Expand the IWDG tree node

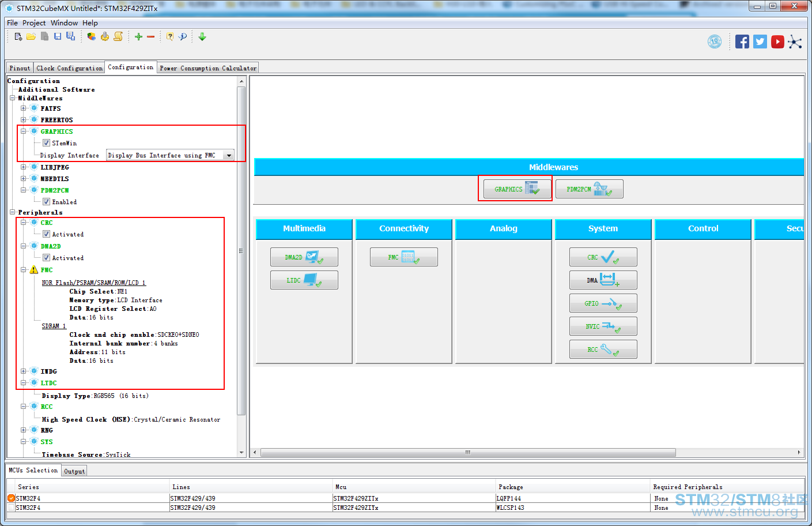24,371
